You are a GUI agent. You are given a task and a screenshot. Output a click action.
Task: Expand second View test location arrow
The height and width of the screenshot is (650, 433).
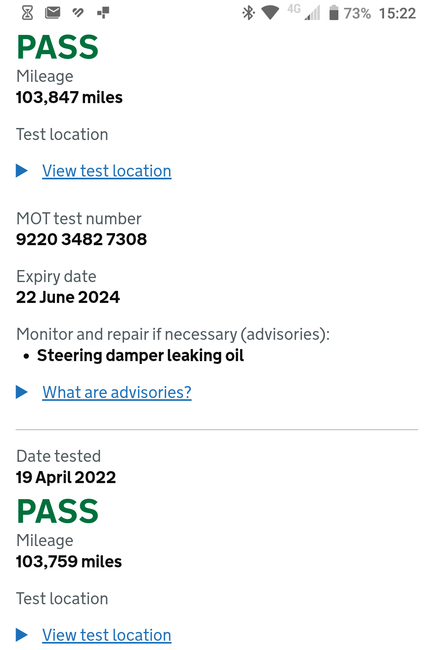22,635
